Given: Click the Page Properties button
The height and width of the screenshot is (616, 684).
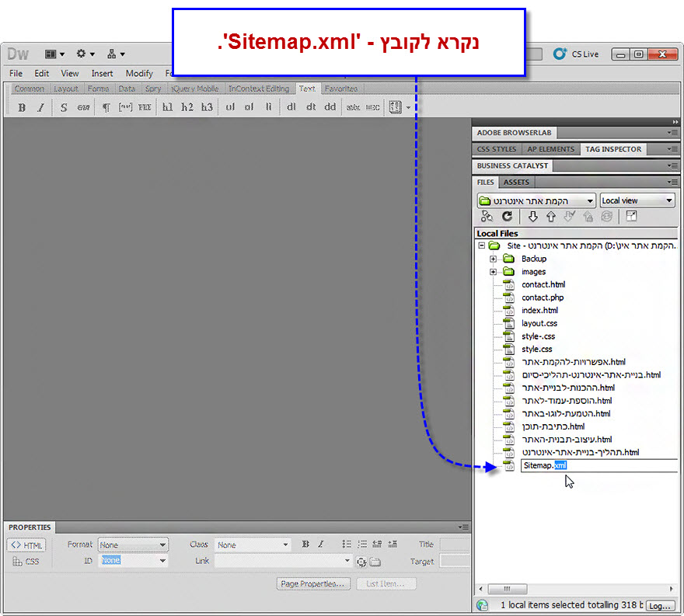Looking at the screenshot, I should (312, 583).
